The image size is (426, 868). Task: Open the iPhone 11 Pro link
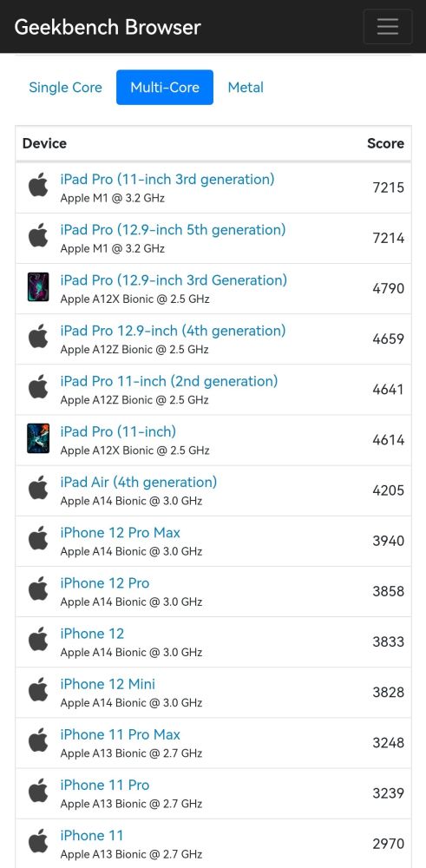click(x=105, y=785)
